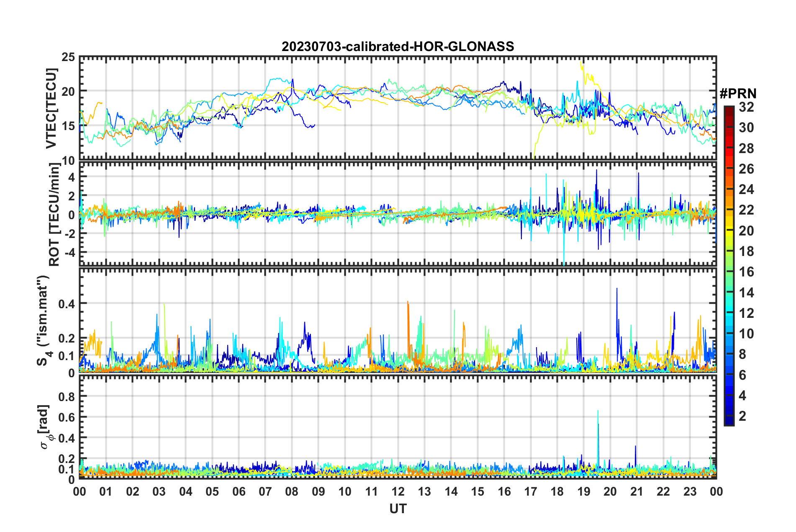Viewport: 796px width, 532px height.
Task: Click the "0.8" tick on the σφ axis
Action: coord(67,396)
